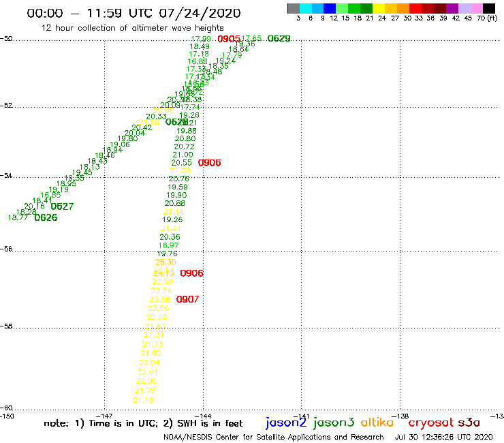Click the wave height value '17.99' at the top

200,39
